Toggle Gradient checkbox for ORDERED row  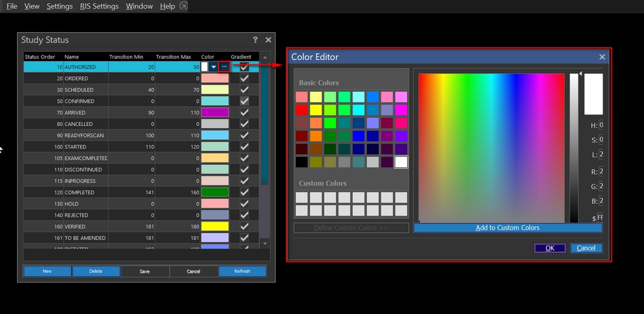coord(244,78)
